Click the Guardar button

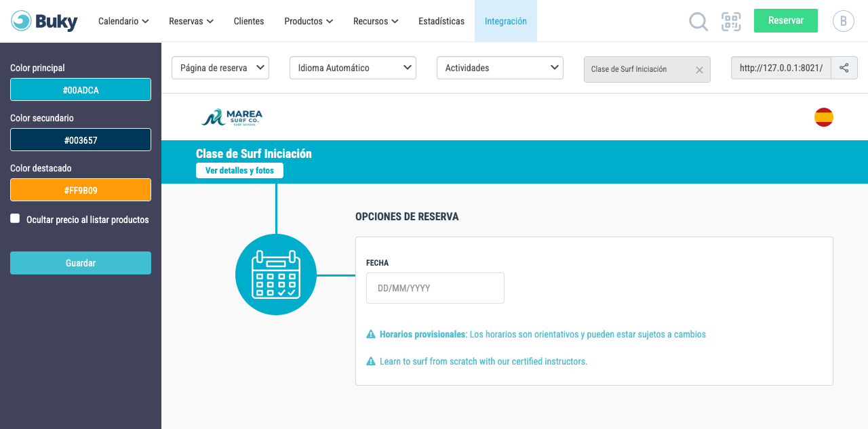[x=81, y=263]
